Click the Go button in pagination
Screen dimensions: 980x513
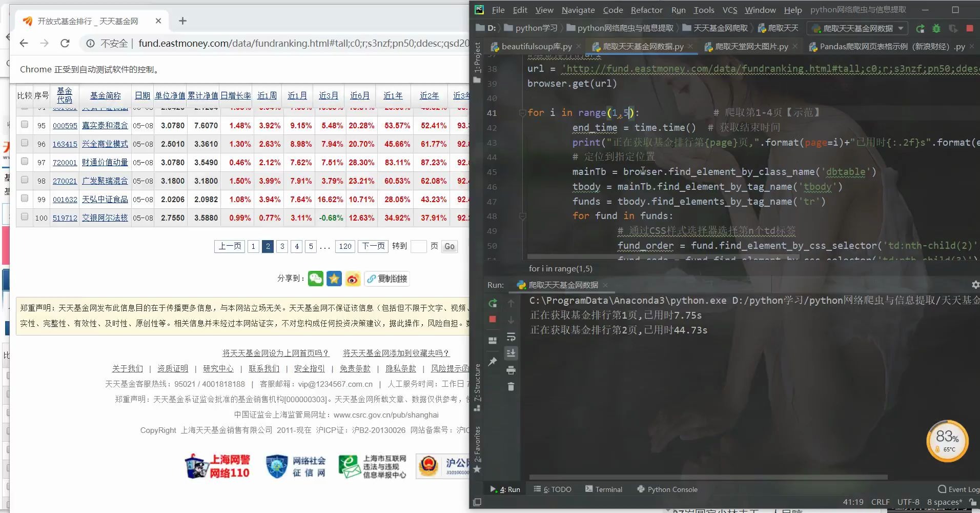click(x=450, y=246)
